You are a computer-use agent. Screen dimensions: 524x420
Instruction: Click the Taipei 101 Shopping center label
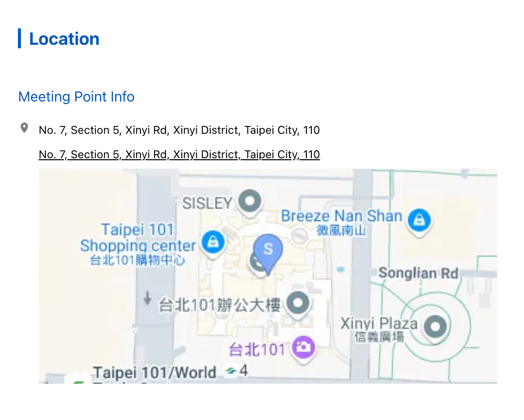pos(137,237)
